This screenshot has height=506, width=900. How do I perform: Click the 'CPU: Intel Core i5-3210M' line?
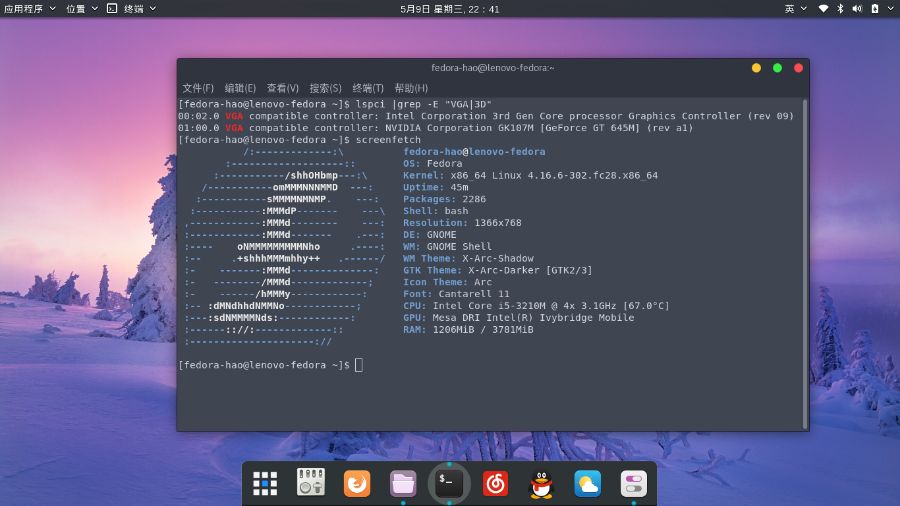coord(536,306)
